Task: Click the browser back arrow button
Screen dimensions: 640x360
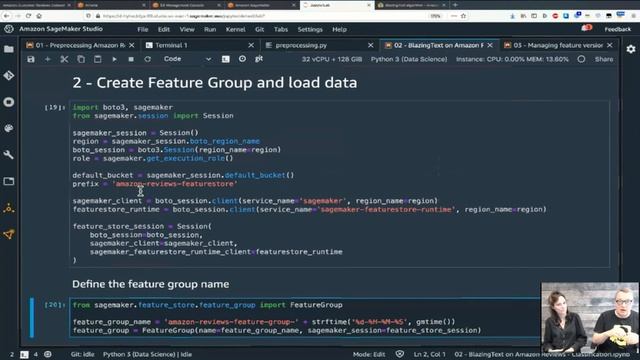Action: click(x=7, y=16)
